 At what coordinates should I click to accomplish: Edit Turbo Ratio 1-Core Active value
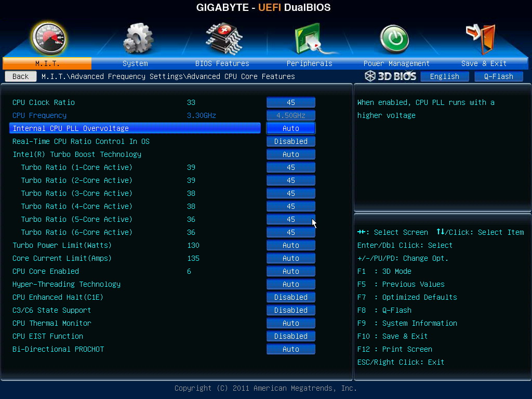point(291,167)
